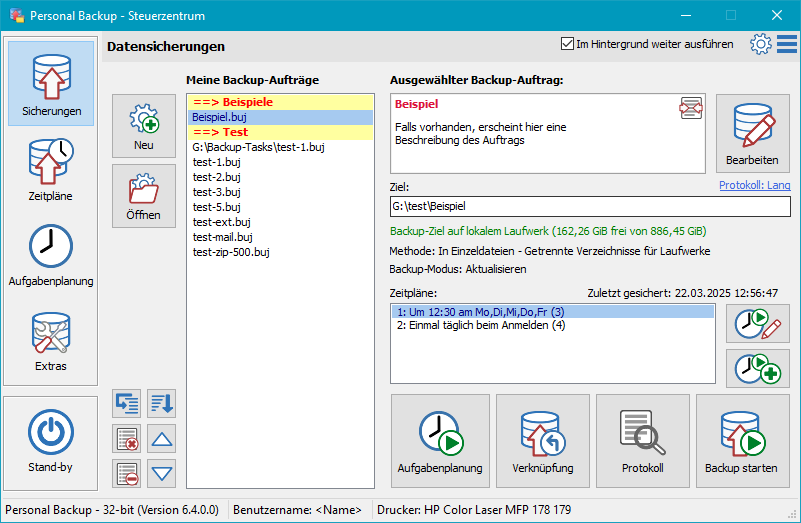
Task: Select the test-mail.buj entry
Action: pyautogui.click(x=280, y=237)
